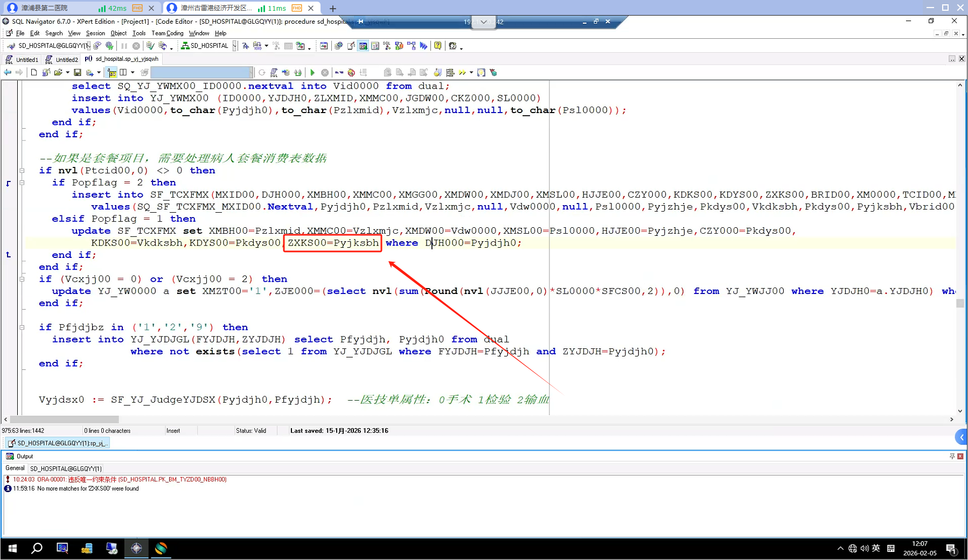Open Windows taskbar search magnifier
This screenshot has height=560, width=968.
(x=37, y=548)
